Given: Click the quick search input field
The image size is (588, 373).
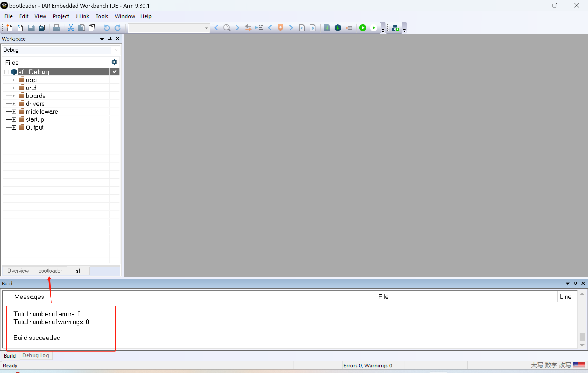Looking at the screenshot, I should pos(166,28).
